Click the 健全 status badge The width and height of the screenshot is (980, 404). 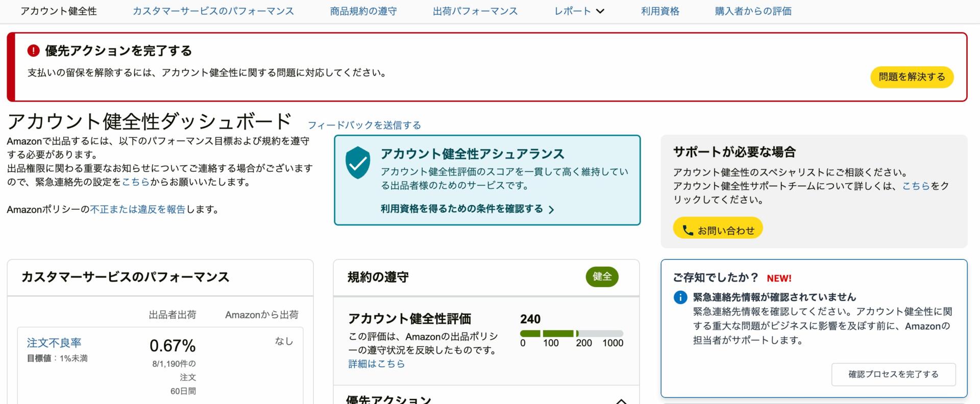tap(602, 276)
